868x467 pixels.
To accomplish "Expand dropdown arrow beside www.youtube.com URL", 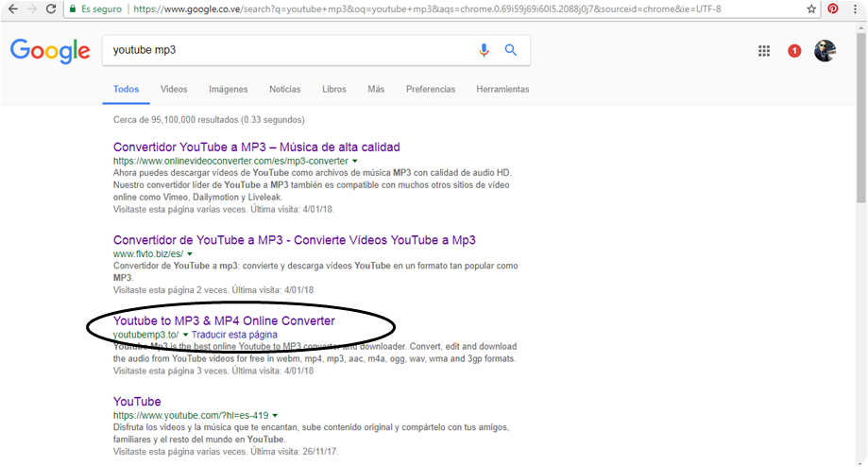I will coord(275,416).
